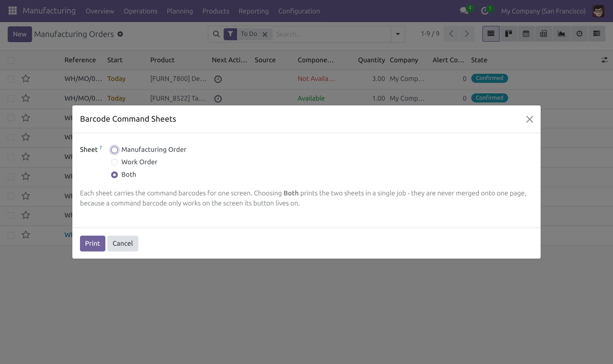Image resolution: width=613 pixels, height=364 pixels.
Task: Click into the Search input field
Action: [332, 34]
